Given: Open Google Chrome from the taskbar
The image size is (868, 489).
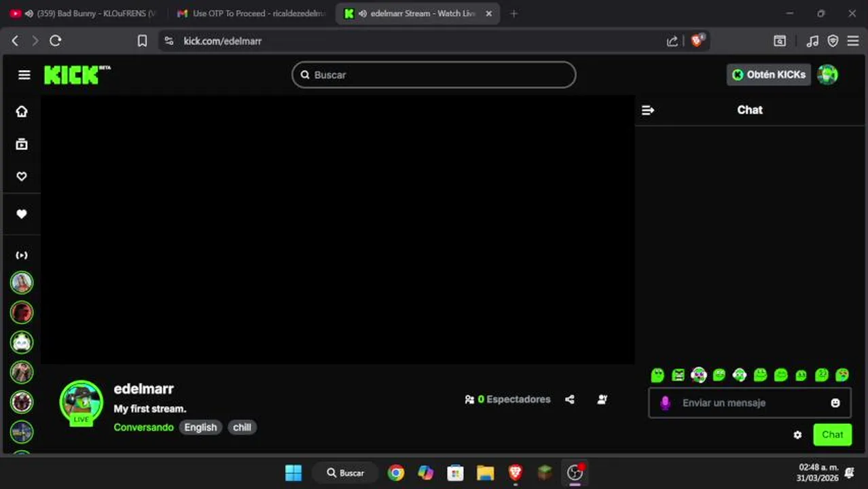Looking at the screenshot, I should click(396, 473).
